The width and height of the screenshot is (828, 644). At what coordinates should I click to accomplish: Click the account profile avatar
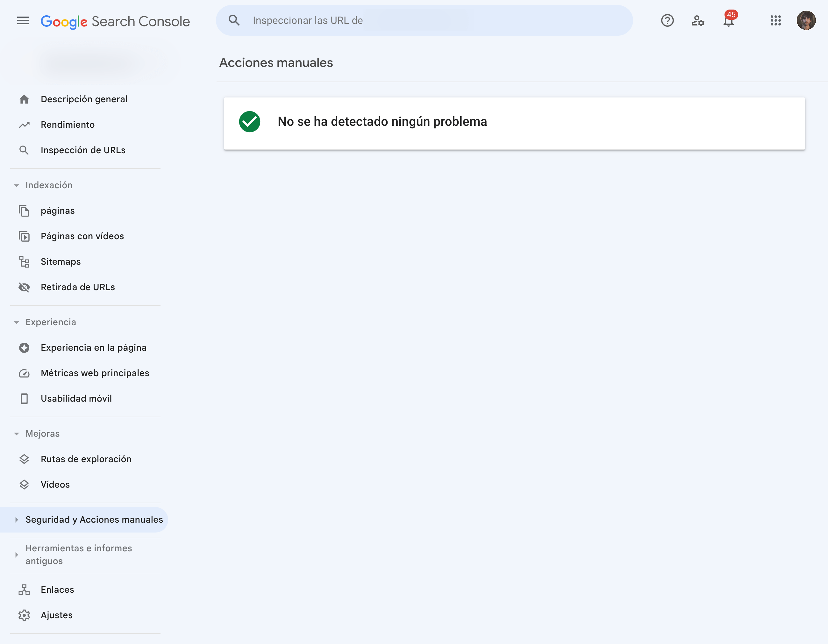coord(806,20)
